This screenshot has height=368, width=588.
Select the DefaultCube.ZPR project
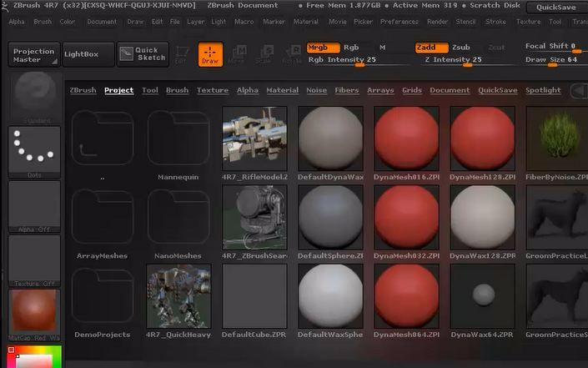254,296
